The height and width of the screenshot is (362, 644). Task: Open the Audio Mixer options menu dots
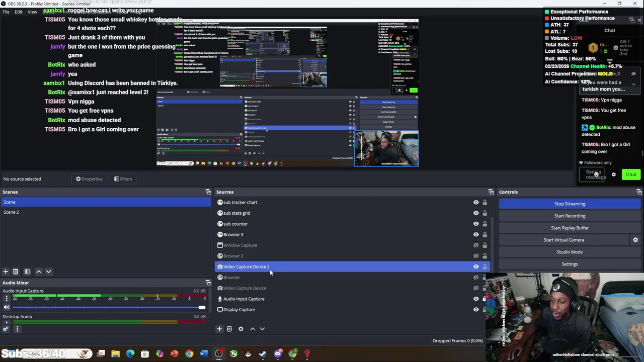click(17, 329)
